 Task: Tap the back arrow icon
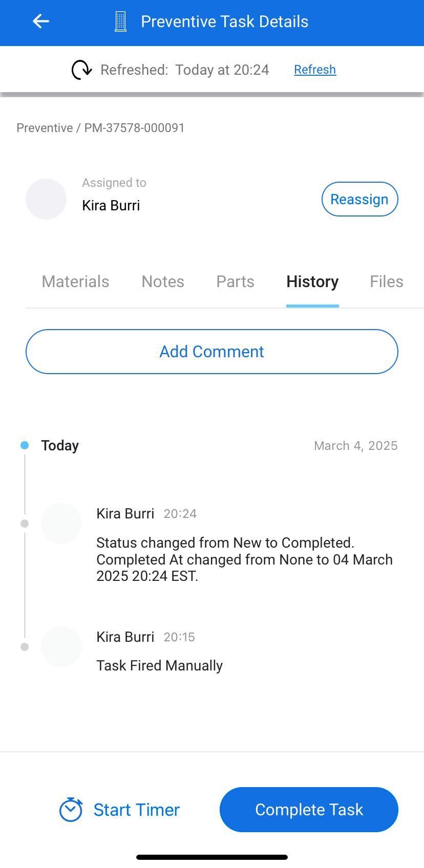41,21
